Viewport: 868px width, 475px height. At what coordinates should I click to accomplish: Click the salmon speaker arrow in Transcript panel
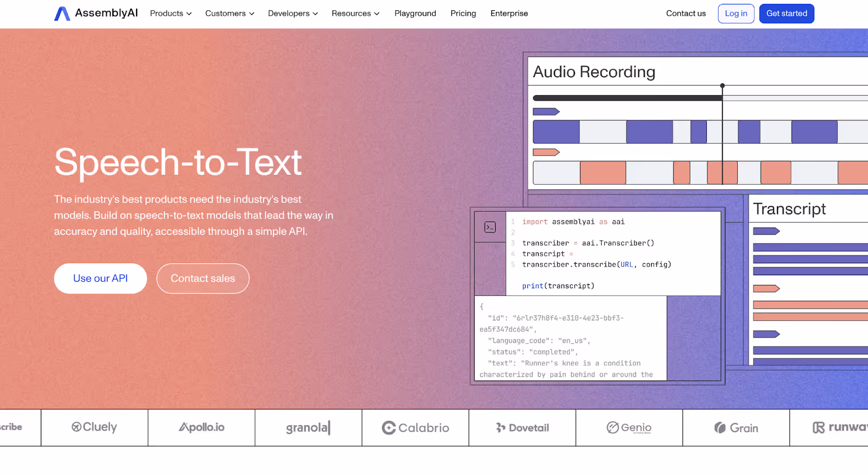767,289
